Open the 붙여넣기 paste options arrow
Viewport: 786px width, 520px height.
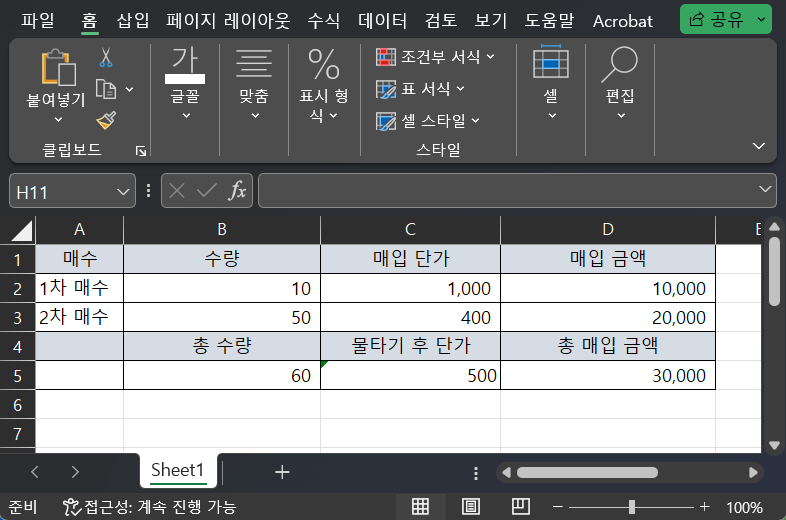pos(58,119)
